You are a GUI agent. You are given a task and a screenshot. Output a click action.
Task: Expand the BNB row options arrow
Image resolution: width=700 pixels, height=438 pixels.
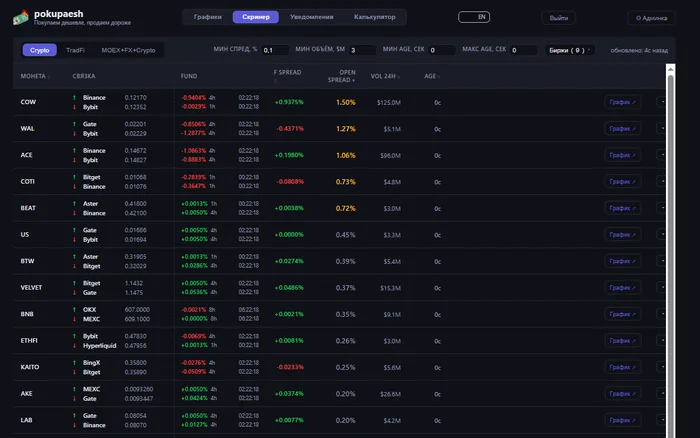662,314
